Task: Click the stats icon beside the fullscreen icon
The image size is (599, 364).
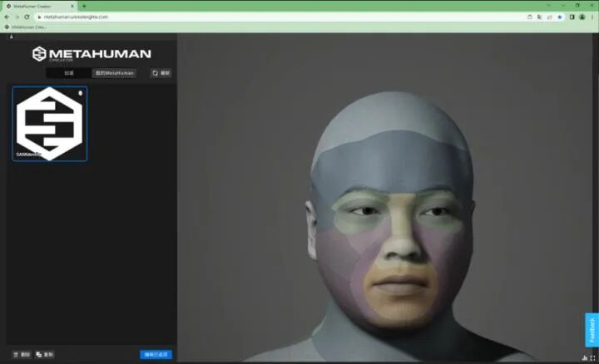Action: pyautogui.click(x=585, y=358)
